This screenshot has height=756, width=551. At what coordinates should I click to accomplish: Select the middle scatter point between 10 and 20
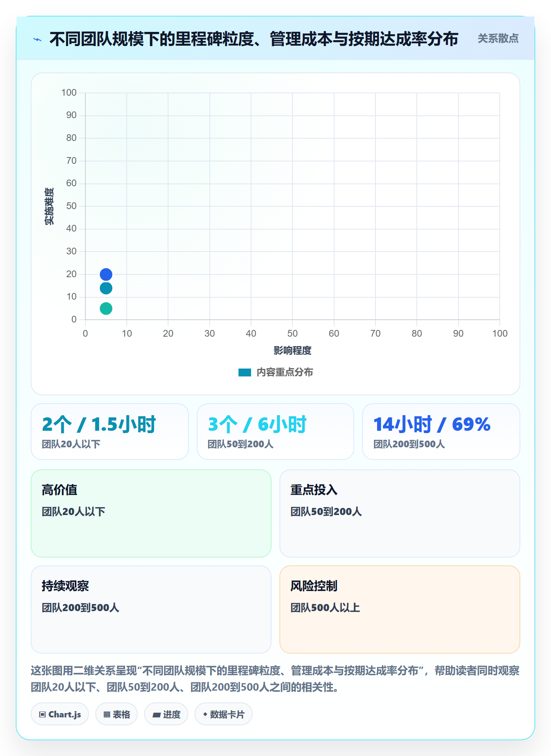point(106,288)
